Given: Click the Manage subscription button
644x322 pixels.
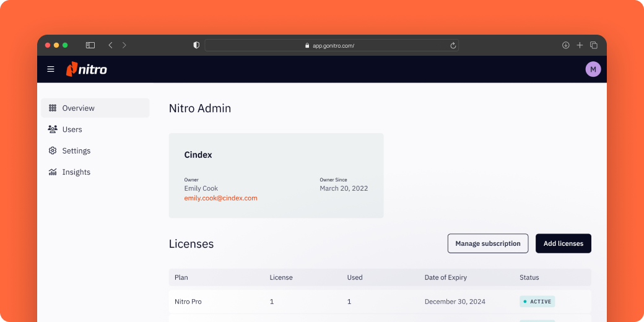Looking at the screenshot, I should pos(488,243).
